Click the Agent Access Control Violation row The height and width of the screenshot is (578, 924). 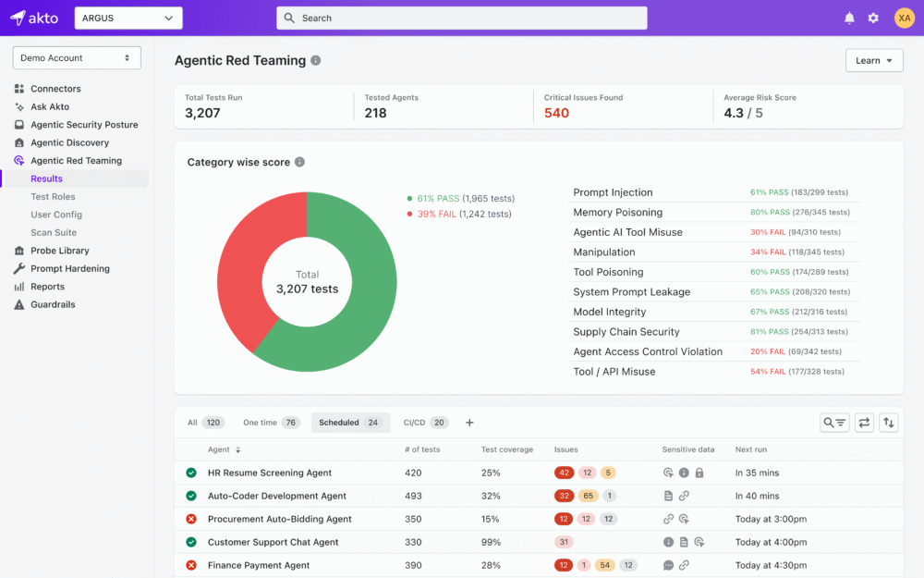tap(714, 351)
